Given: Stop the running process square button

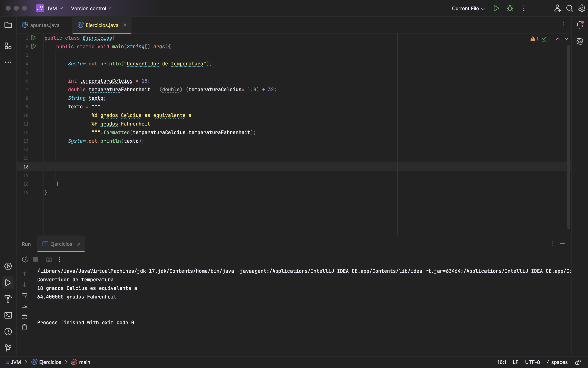Looking at the screenshot, I should 36,259.
